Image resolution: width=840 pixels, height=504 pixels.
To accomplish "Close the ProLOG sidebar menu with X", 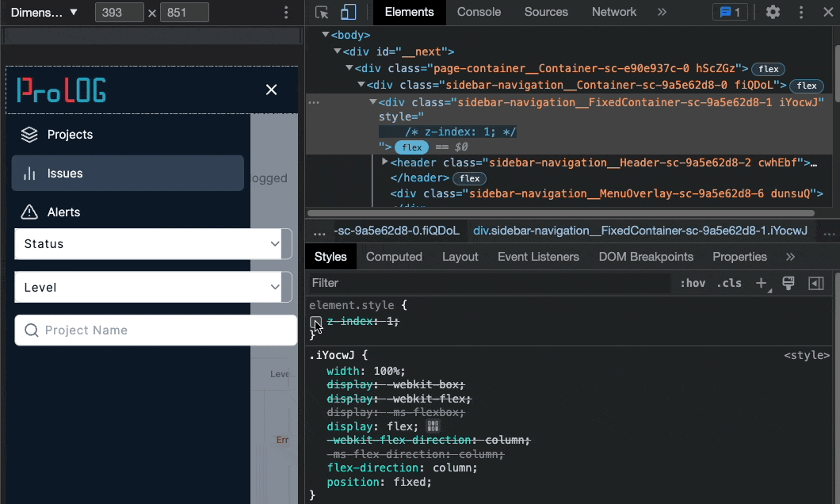I will pos(271,90).
